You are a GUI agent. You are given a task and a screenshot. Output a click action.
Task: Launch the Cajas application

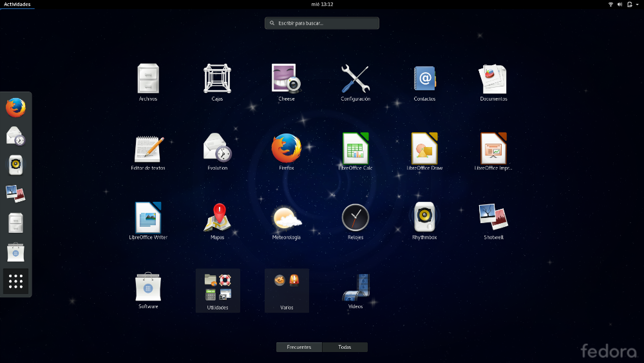click(217, 83)
